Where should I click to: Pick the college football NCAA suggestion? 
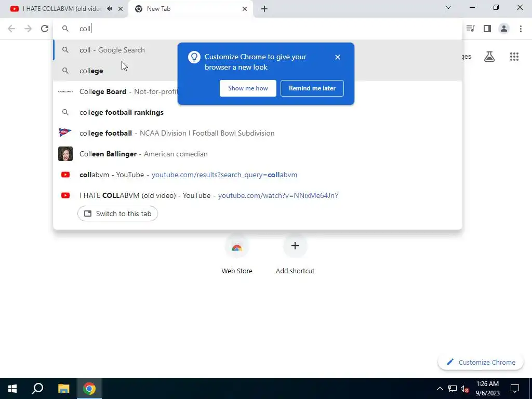coord(258,133)
